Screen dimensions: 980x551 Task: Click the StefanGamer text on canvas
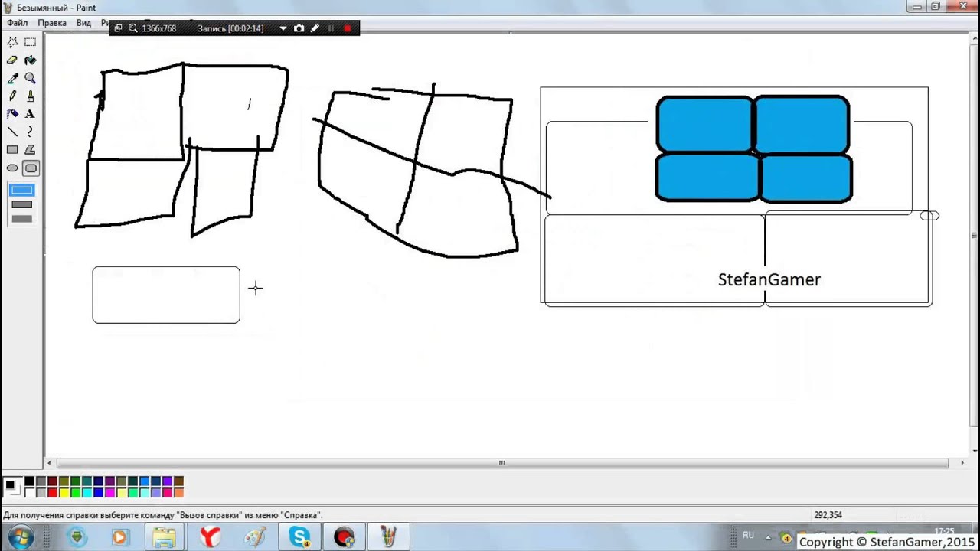[769, 279]
